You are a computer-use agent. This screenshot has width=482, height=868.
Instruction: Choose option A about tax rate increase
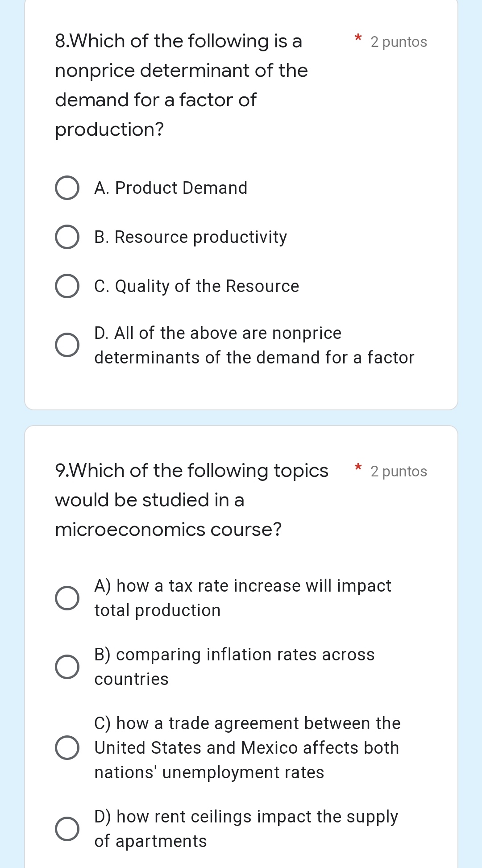click(x=67, y=597)
